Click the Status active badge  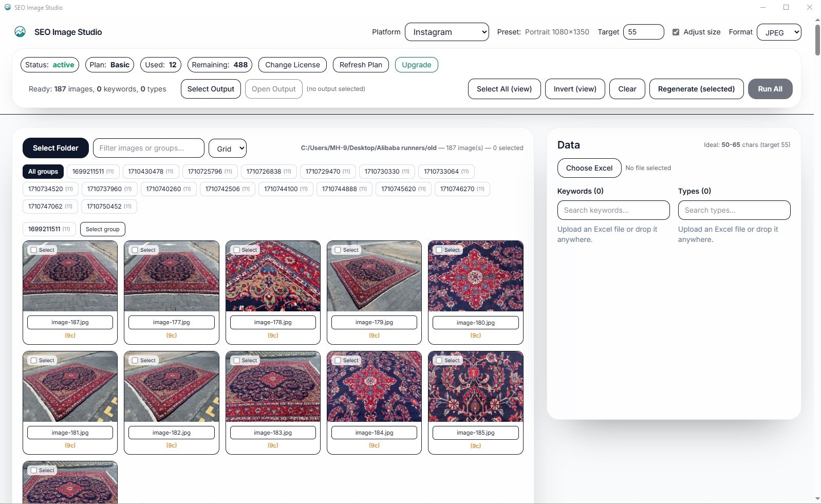[x=50, y=65]
